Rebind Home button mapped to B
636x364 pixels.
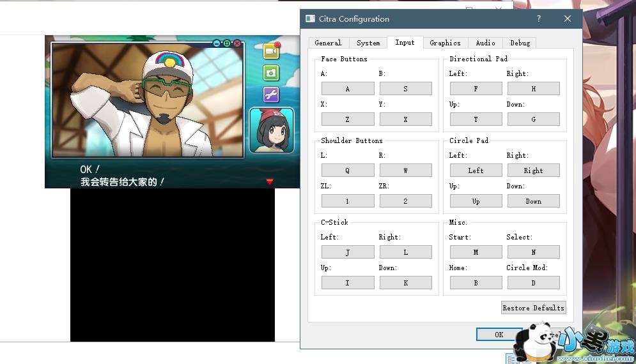coord(476,282)
